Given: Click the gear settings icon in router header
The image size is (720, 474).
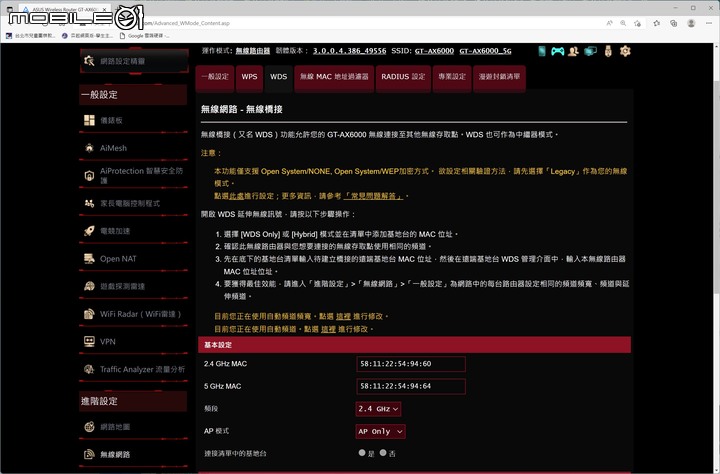Looking at the screenshot, I should [x=625, y=51].
